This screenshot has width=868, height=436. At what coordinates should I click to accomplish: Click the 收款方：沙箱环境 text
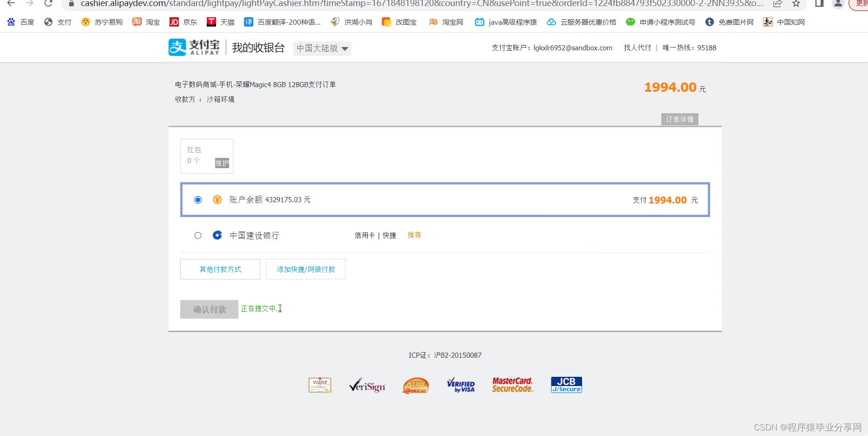tap(204, 99)
